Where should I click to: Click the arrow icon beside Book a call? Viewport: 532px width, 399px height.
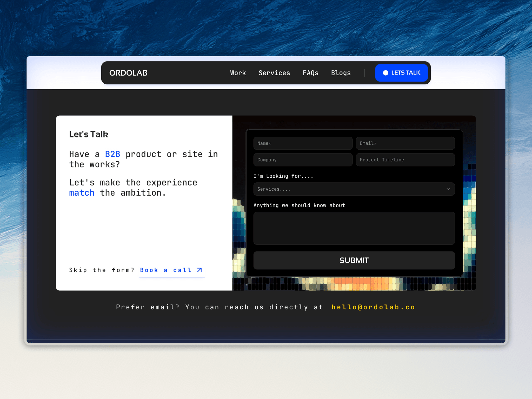click(x=199, y=270)
